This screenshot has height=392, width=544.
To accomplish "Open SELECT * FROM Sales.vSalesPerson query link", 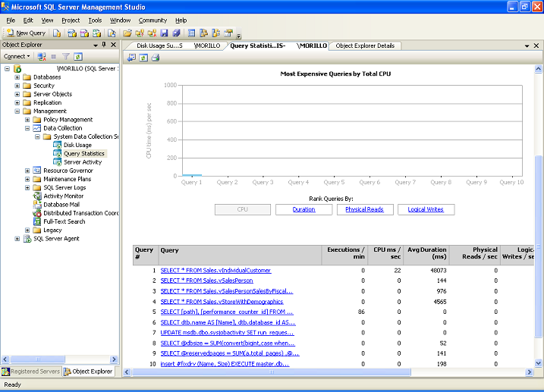I will click(x=206, y=281).
